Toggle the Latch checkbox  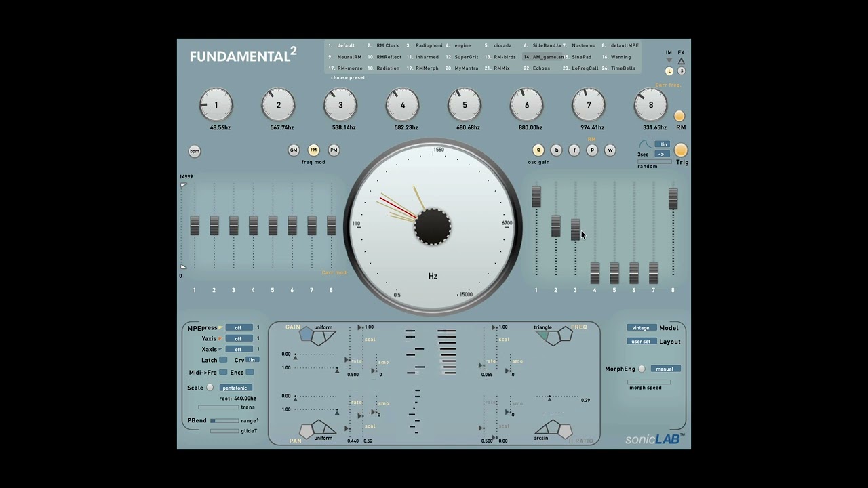[223, 360]
